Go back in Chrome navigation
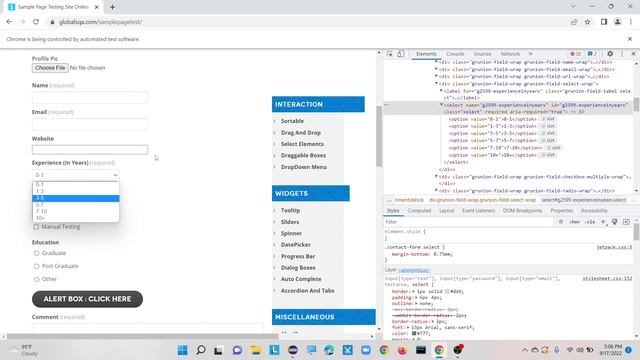Image resolution: width=640 pixels, height=360 pixels. pos(9,22)
